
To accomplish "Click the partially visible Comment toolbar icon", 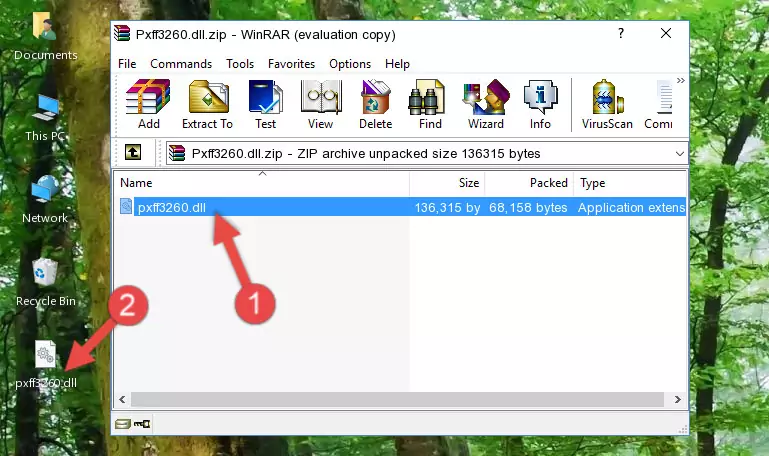I will [659, 104].
